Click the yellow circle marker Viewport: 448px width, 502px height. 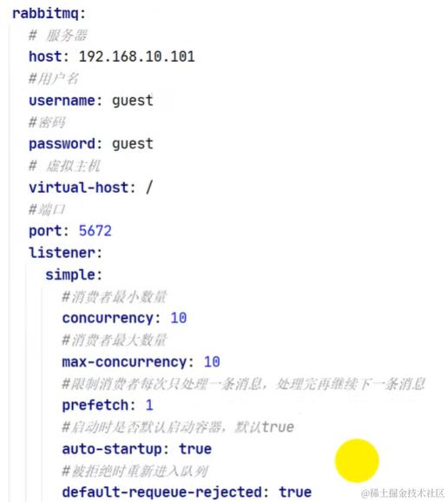tap(357, 460)
